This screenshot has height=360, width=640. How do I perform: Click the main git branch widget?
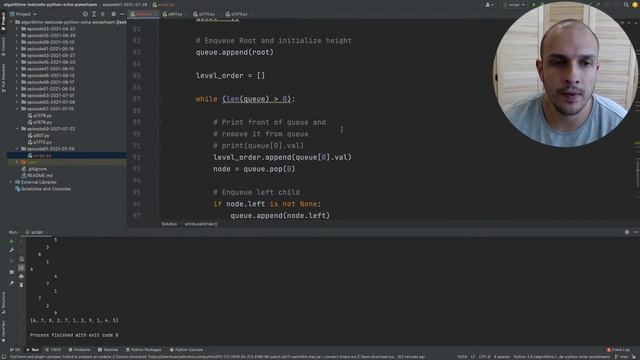[x=622, y=357]
